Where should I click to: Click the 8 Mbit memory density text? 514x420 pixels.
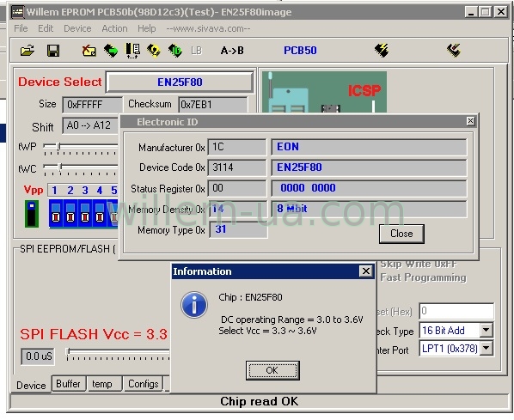click(291, 209)
